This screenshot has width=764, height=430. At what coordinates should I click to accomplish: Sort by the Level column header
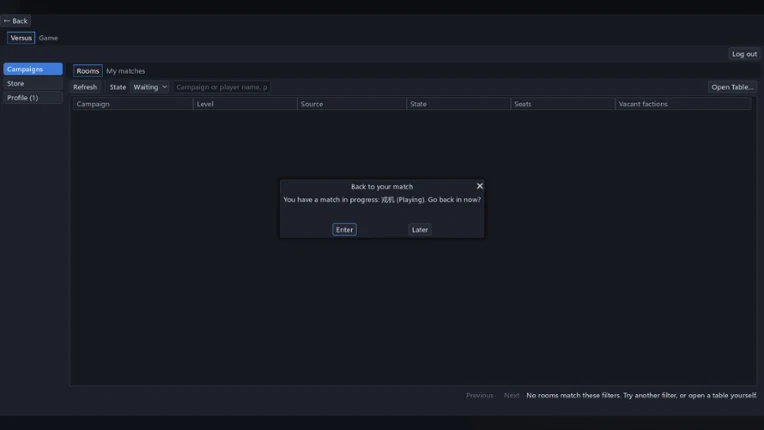[x=245, y=104]
